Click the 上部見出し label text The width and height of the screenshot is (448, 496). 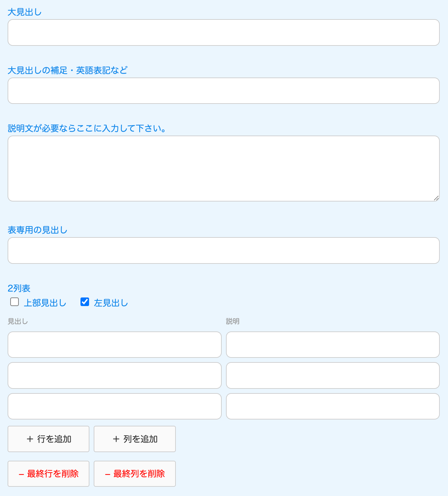[x=45, y=303]
